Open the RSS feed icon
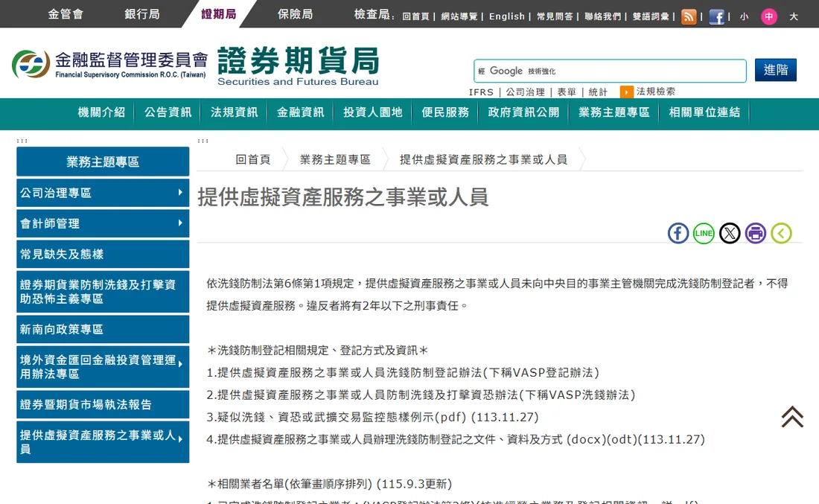819x504 pixels. tap(689, 16)
